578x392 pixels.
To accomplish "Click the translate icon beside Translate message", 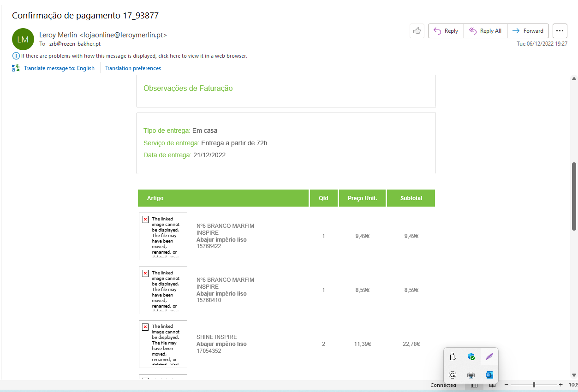I will coord(16,68).
